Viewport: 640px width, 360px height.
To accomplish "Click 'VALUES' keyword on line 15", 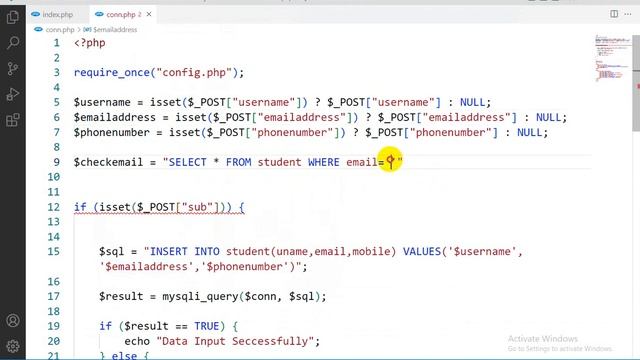I will point(422,252).
